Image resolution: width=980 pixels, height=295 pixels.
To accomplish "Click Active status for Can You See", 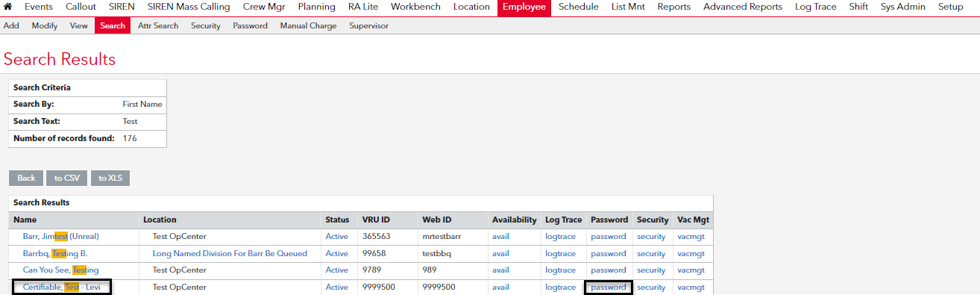I will pos(337,270).
